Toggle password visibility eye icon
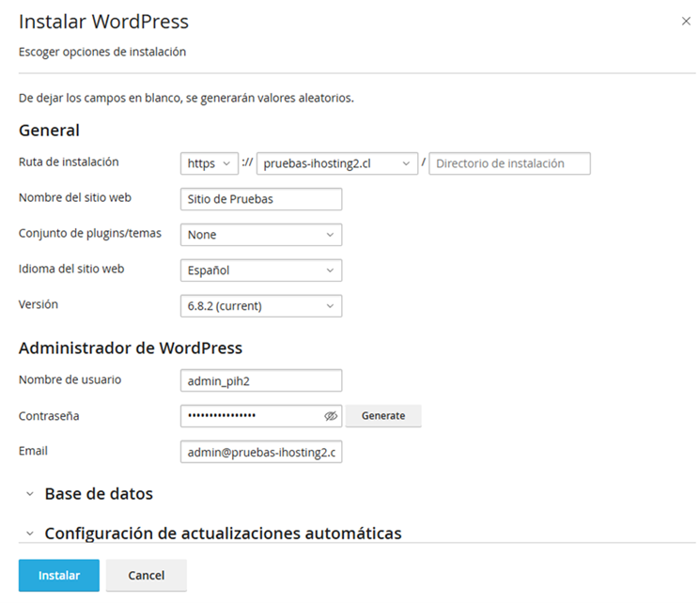 pyautogui.click(x=331, y=416)
